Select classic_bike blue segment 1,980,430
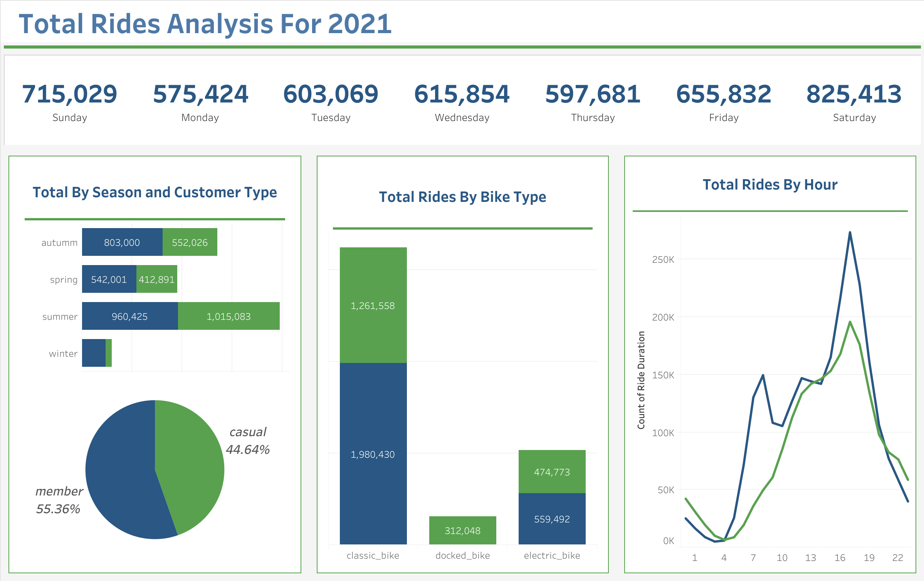This screenshot has height=581, width=924. 373,454
